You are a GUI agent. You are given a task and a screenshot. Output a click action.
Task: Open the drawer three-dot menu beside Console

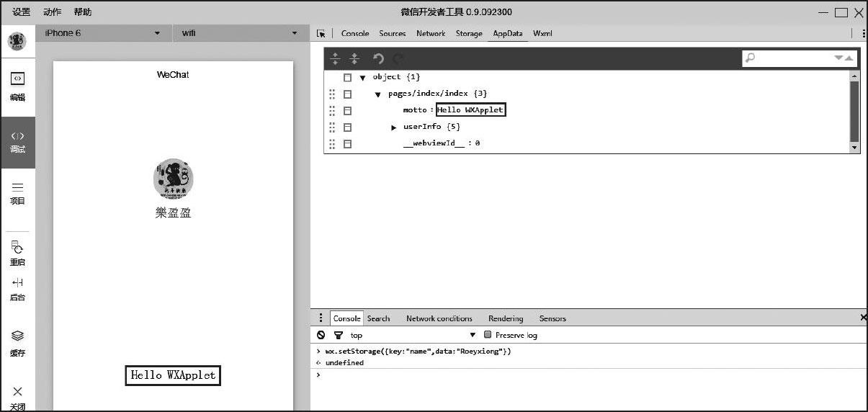(x=321, y=318)
